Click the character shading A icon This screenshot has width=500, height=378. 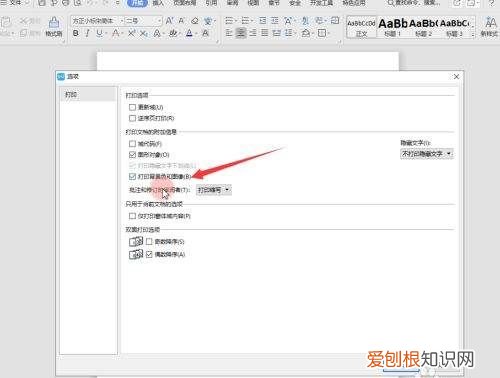pyautogui.click(x=205, y=33)
